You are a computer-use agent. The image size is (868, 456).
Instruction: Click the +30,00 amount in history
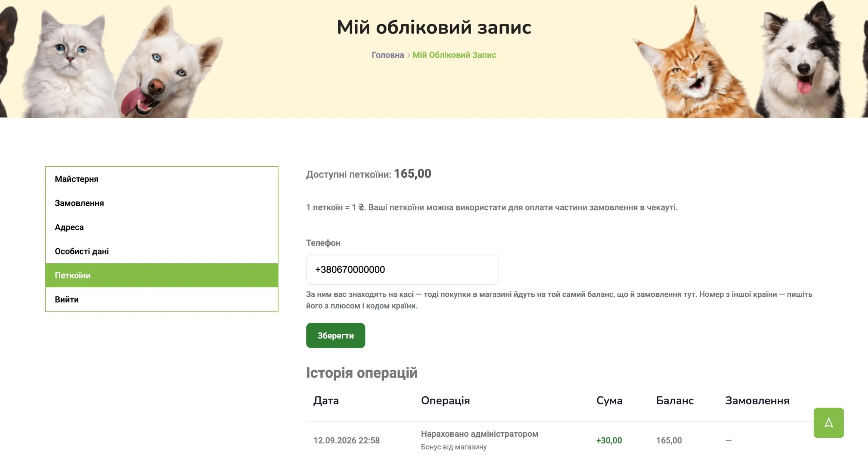[609, 440]
